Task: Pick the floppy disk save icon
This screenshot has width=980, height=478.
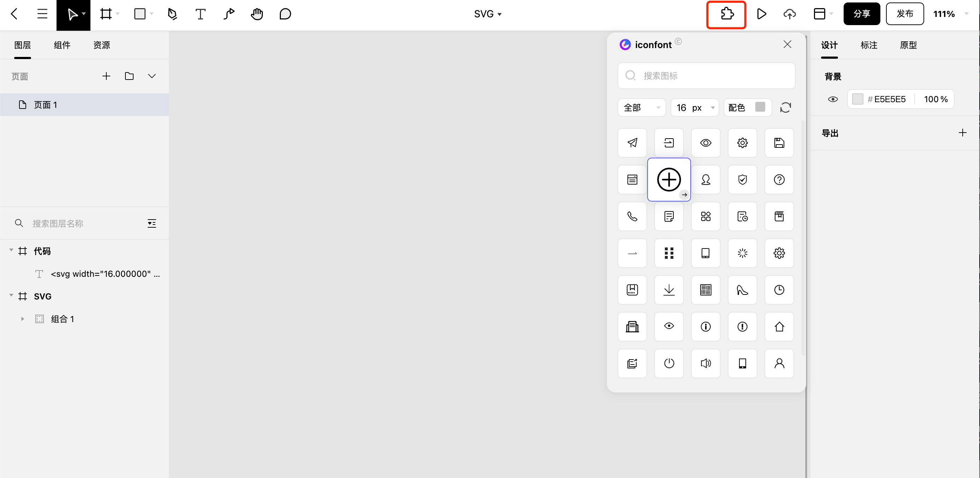Action: click(779, 143)
